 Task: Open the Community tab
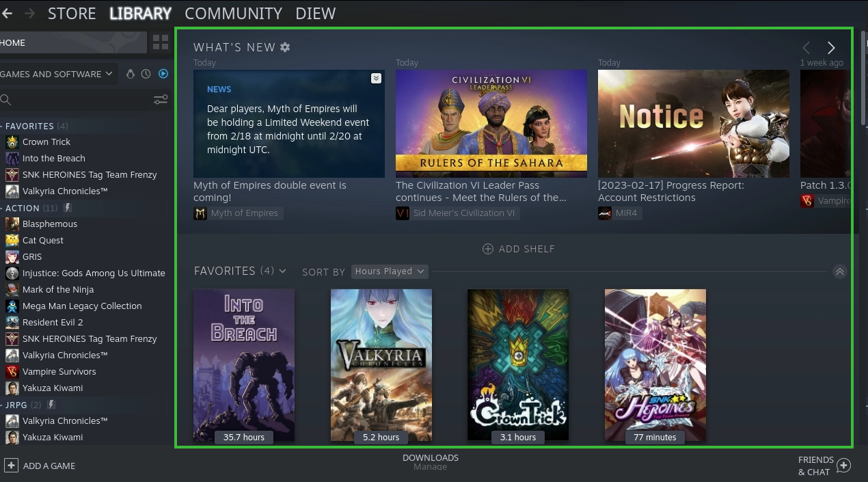coord(233,14)
